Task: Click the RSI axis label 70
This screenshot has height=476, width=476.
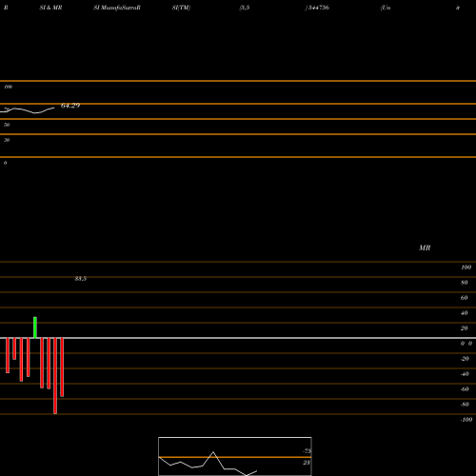Action: click(x=7, y=109)
